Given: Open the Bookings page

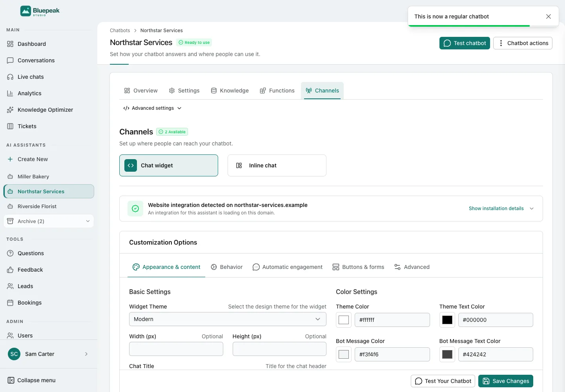Looking at the screenshot, I should pyautogui.click(x=49, y=303).
